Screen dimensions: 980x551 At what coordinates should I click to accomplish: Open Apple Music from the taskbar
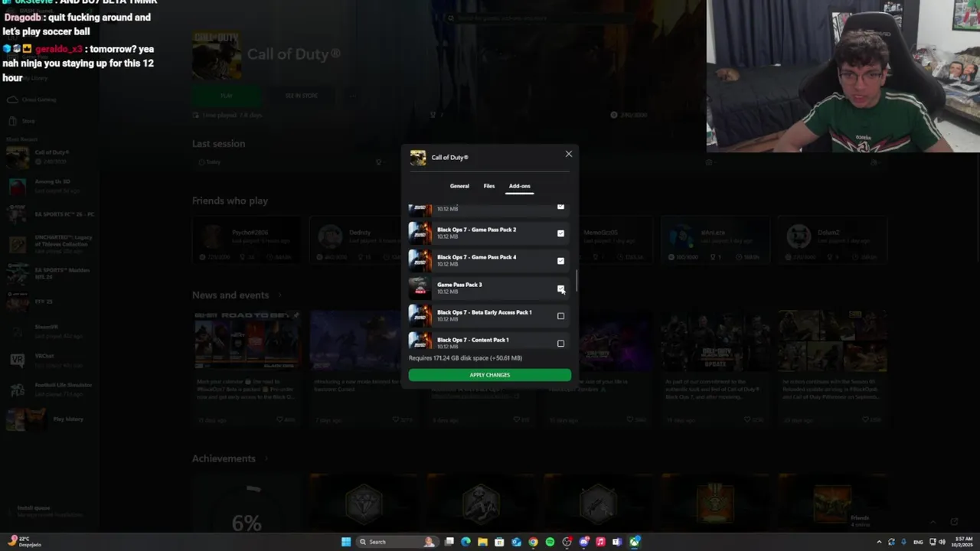600,542
